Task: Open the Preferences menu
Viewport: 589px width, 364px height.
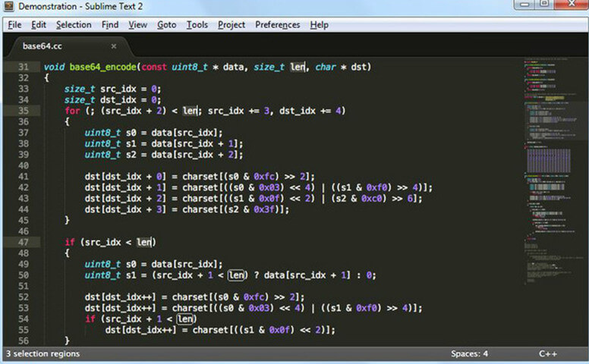Action: point(278,25)
